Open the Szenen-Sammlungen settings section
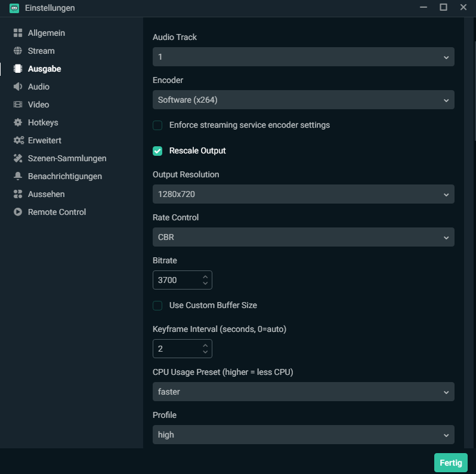This screenshot has height=474, width=476. click(67, 158)
